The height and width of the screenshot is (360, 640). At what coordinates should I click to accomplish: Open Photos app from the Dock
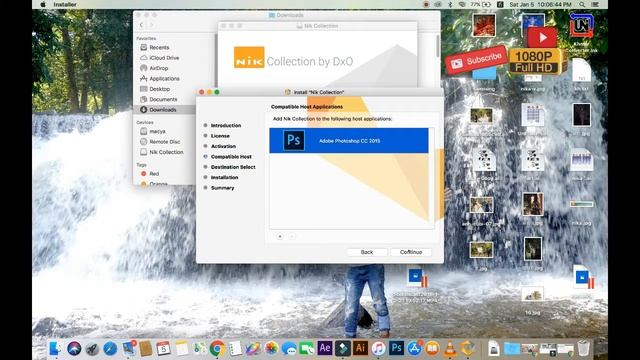coord(271,349)
